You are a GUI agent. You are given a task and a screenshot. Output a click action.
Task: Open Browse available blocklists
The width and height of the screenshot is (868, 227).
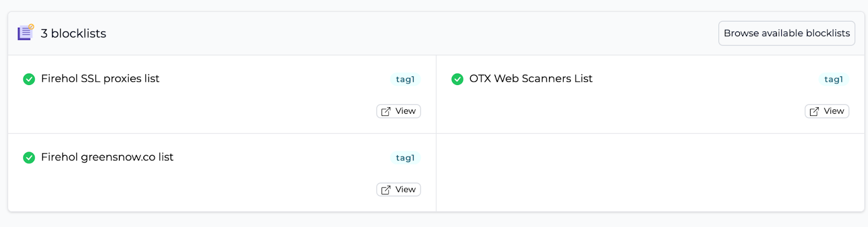coord(787,33)
